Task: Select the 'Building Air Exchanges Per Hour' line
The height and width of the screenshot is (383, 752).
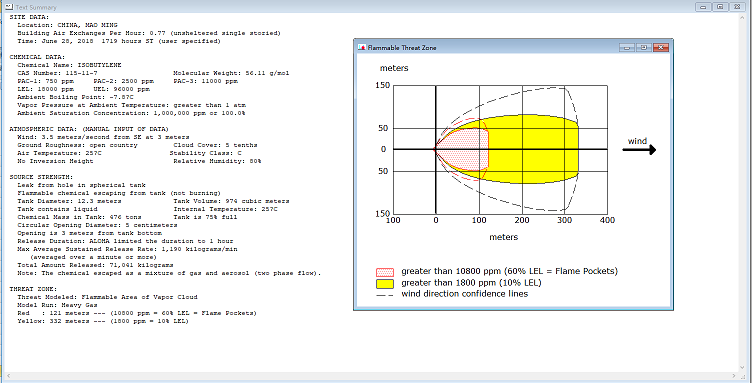Action: [x=149, y=33]
